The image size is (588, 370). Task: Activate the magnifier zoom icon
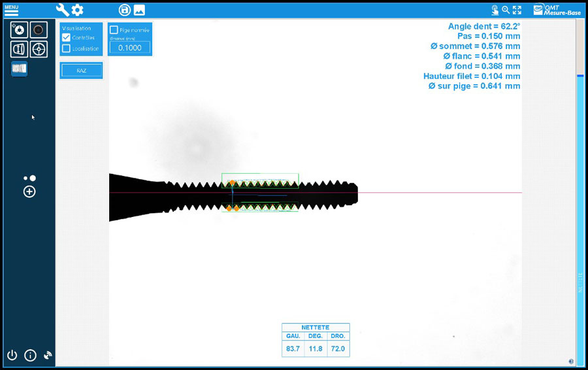click(506, 10)
